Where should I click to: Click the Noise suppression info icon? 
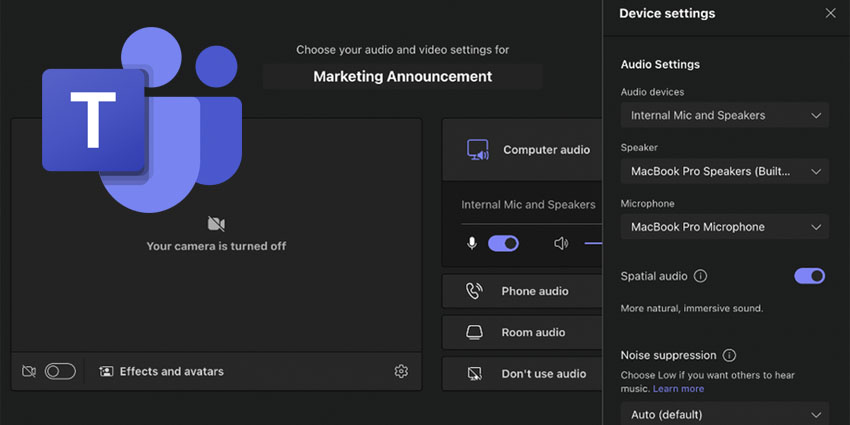(x=729, y=355)
